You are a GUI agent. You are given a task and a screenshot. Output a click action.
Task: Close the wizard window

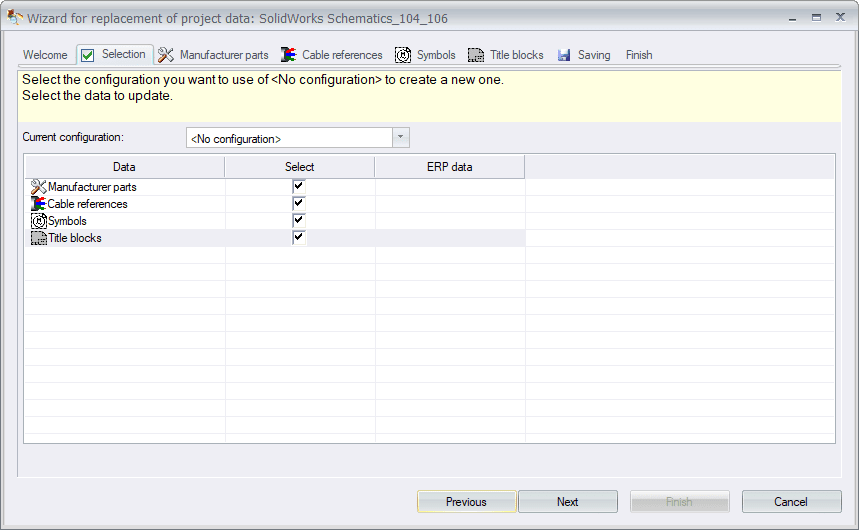coord(840,17)
